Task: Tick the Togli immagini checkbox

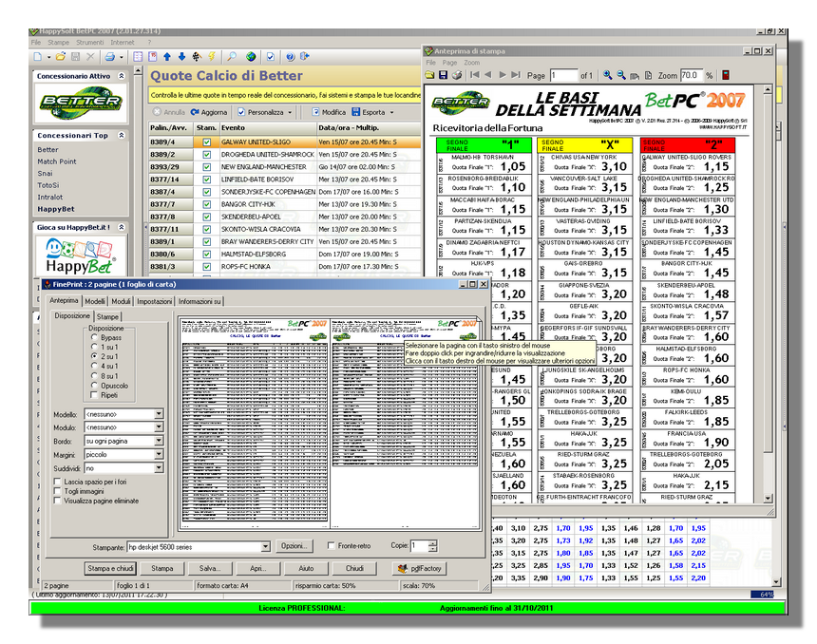Action: (57, 491)
